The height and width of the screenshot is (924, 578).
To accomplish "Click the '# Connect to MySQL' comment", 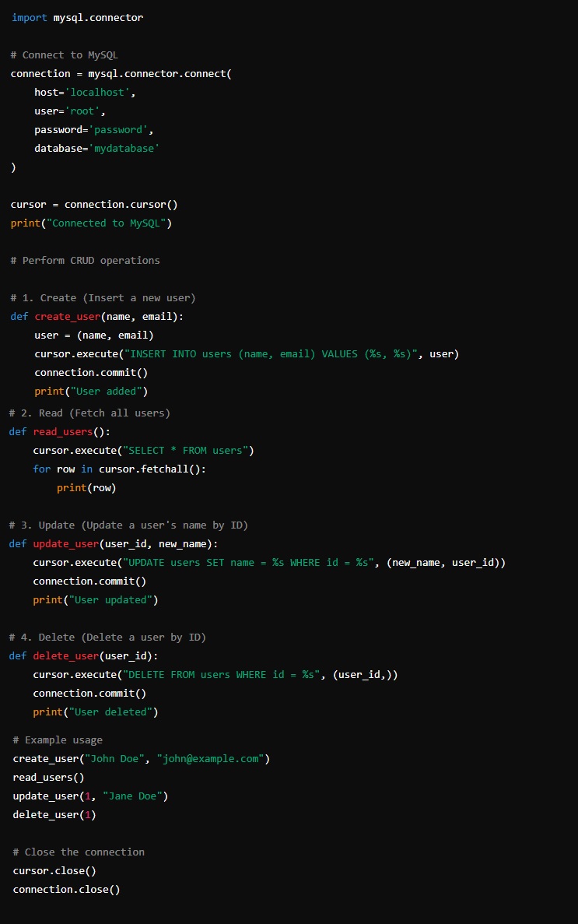I will click(64, 54).
